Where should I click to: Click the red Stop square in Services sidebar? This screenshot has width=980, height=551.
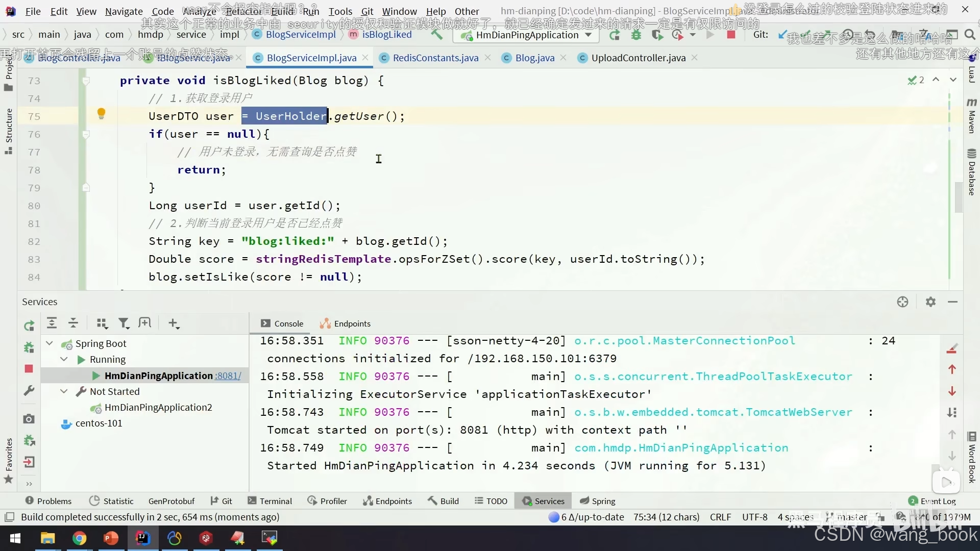(29, 368)
